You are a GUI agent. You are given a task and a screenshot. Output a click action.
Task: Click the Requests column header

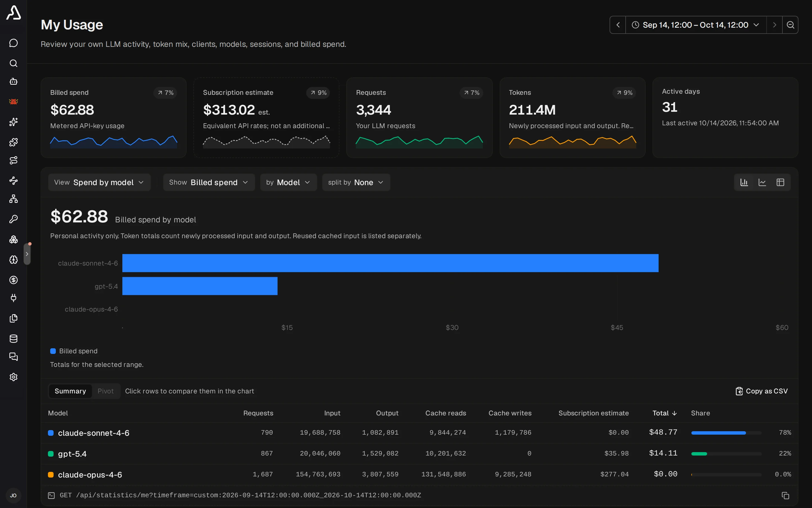click(x=258, y=413)
